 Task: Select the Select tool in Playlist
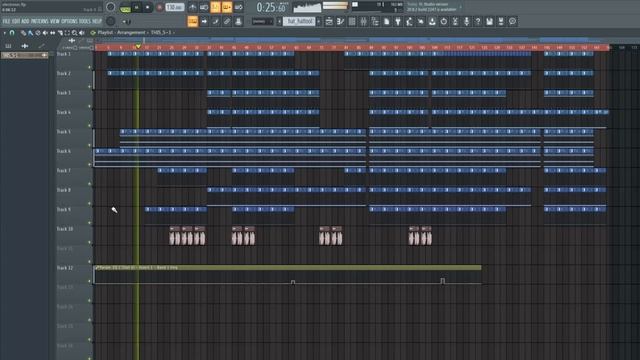[67, 33]
